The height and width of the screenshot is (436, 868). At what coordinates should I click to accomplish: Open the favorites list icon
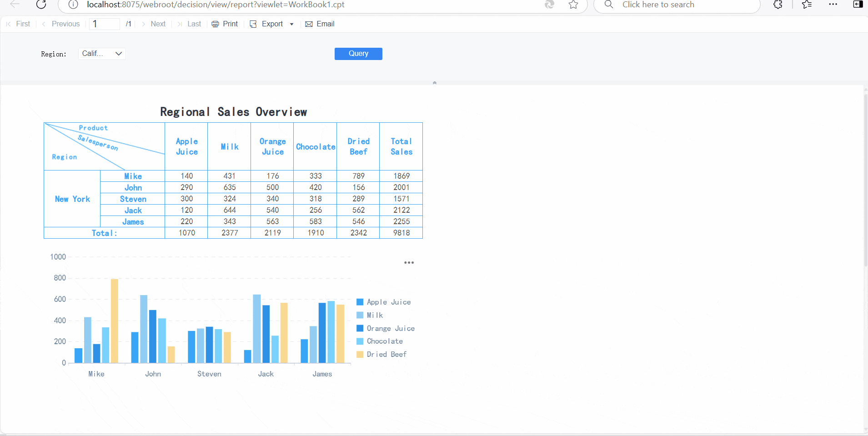[807, 5]
